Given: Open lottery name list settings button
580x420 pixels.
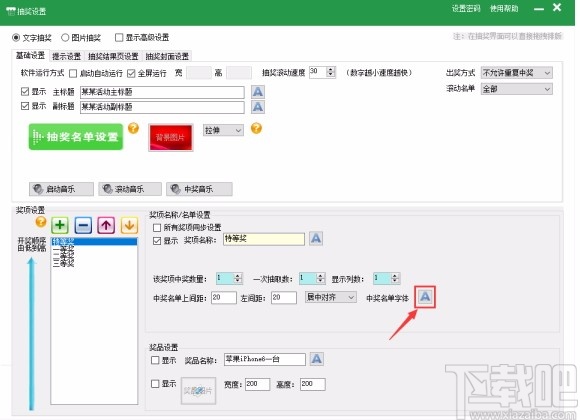Looking at the screenshot, I should pyautogui.click(x=76, y=137).
